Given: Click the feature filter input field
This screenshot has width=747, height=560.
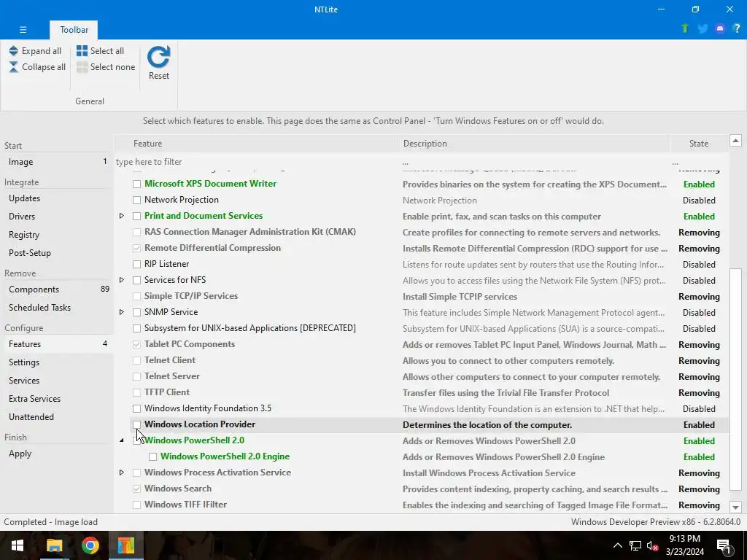Looking at the screenshot, I should tap(257, 162).
